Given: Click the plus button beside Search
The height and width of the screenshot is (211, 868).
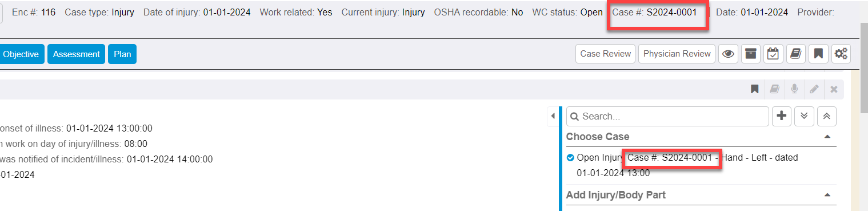Looking at the screenshot, I should click(x=782, y=116).
